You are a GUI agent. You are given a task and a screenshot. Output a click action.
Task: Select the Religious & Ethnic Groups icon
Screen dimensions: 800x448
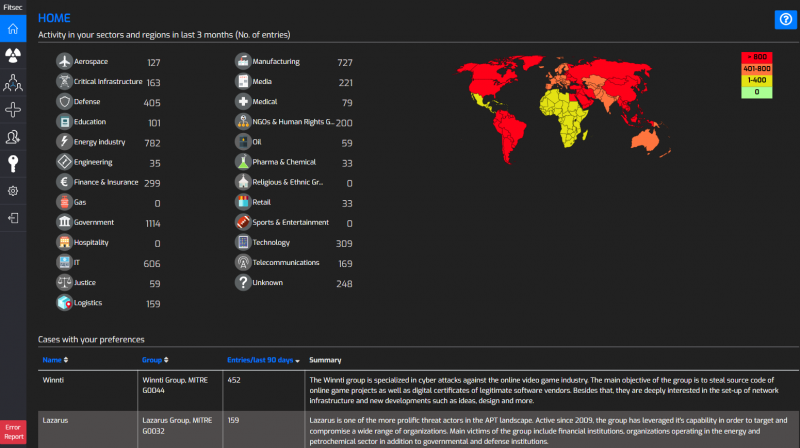(x=243, y=182)
